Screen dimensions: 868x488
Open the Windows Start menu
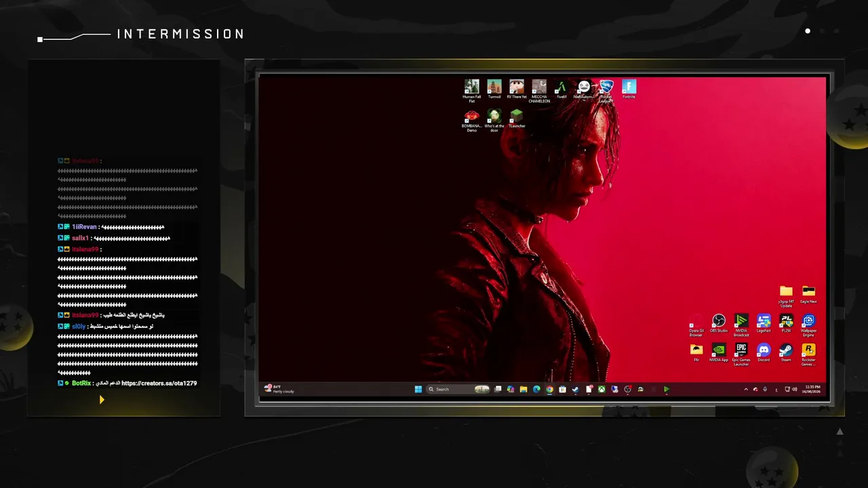pyautogui.click(x=418, y=389)
